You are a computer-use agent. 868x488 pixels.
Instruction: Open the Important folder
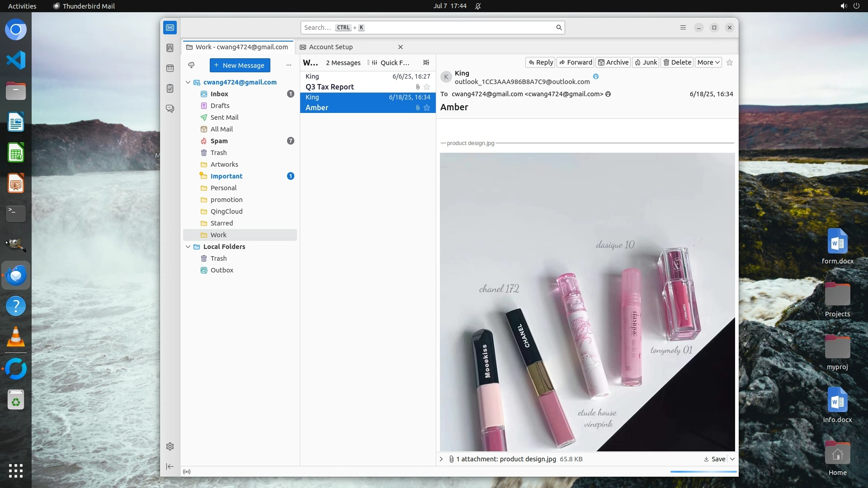coord(226,176)
